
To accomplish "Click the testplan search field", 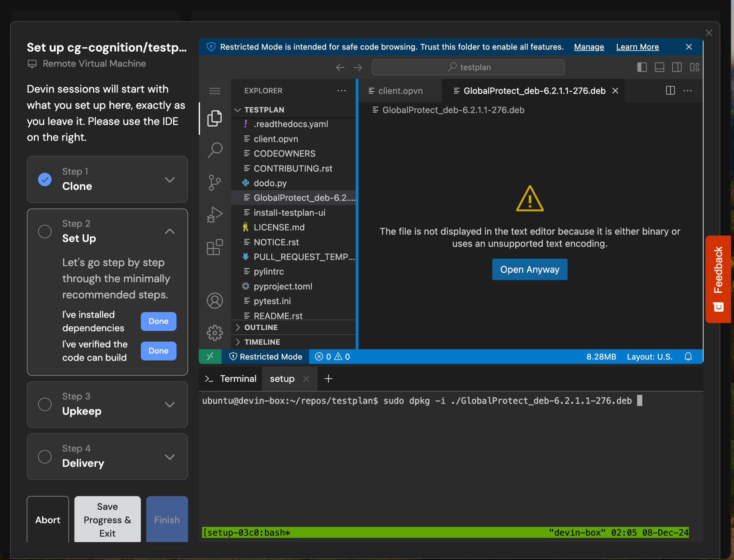I will 468,67.
